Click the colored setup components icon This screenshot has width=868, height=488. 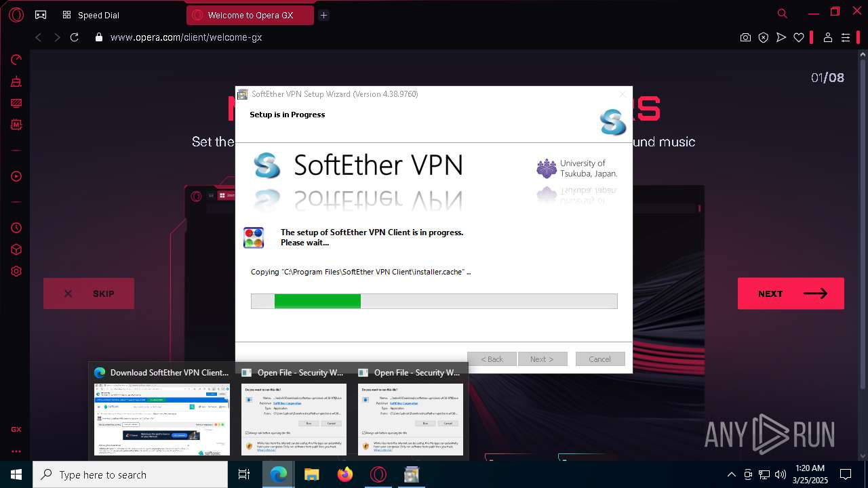point(254,237)
